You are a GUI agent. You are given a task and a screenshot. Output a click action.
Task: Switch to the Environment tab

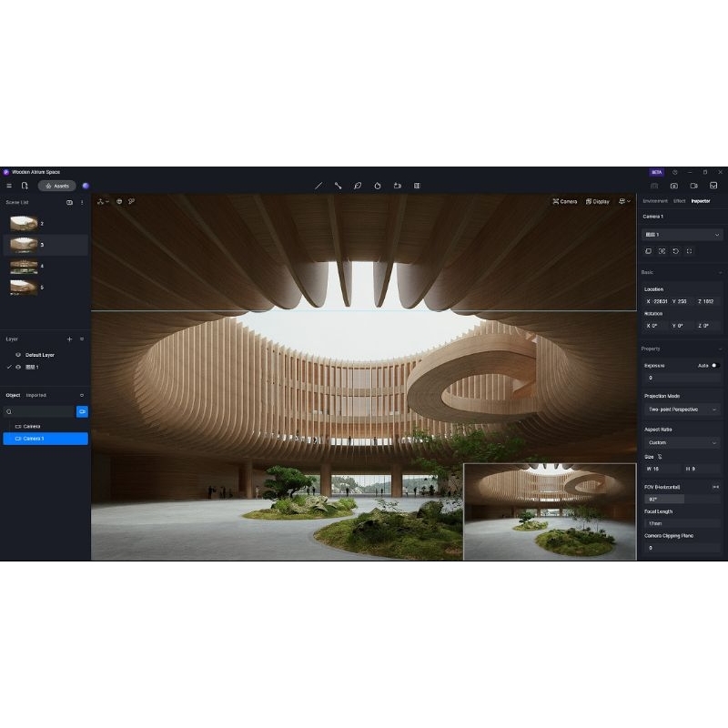point(654,201)
